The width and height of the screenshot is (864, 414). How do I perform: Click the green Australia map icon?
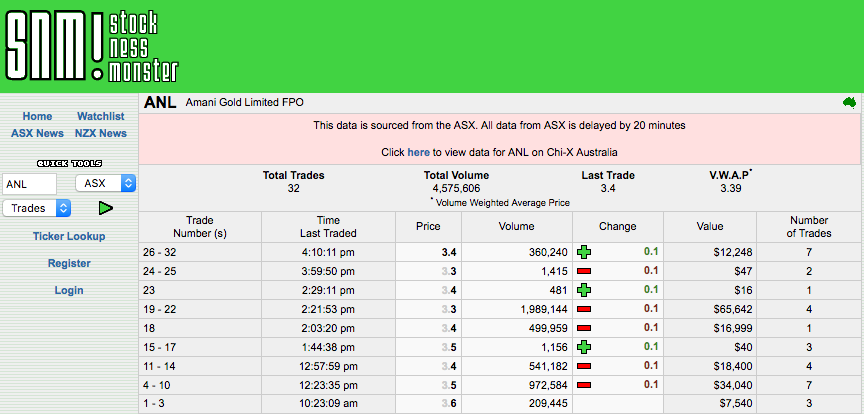(x=849, y=102)
